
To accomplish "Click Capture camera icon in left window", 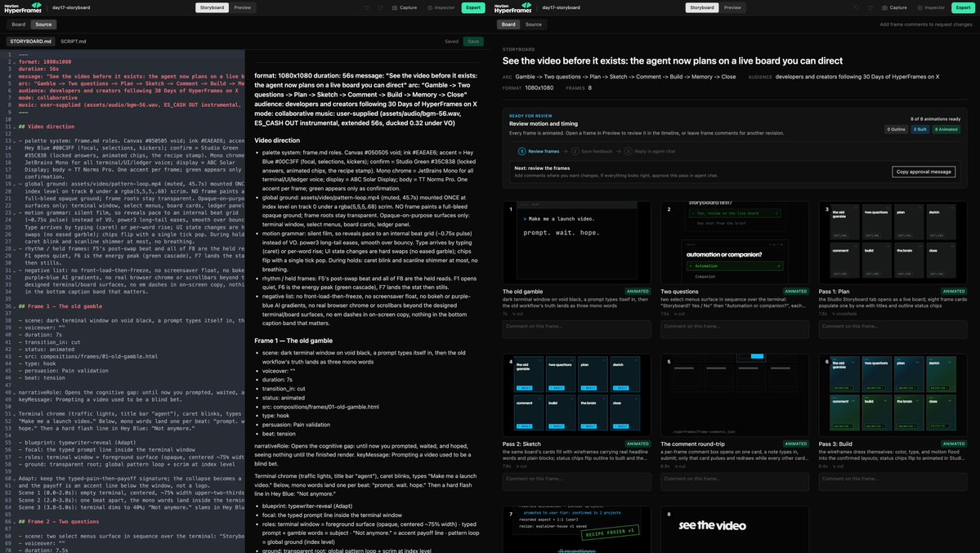I will [x=395, y=7].
